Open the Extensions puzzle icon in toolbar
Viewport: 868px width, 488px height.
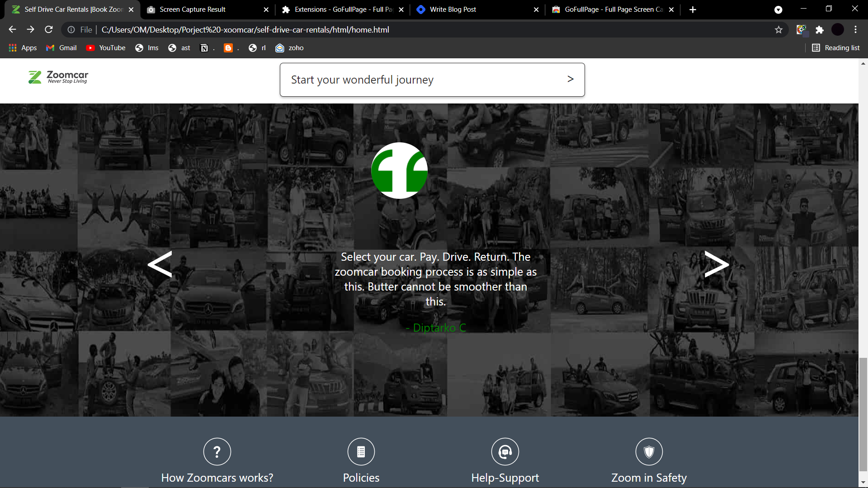tap(820, 30)
